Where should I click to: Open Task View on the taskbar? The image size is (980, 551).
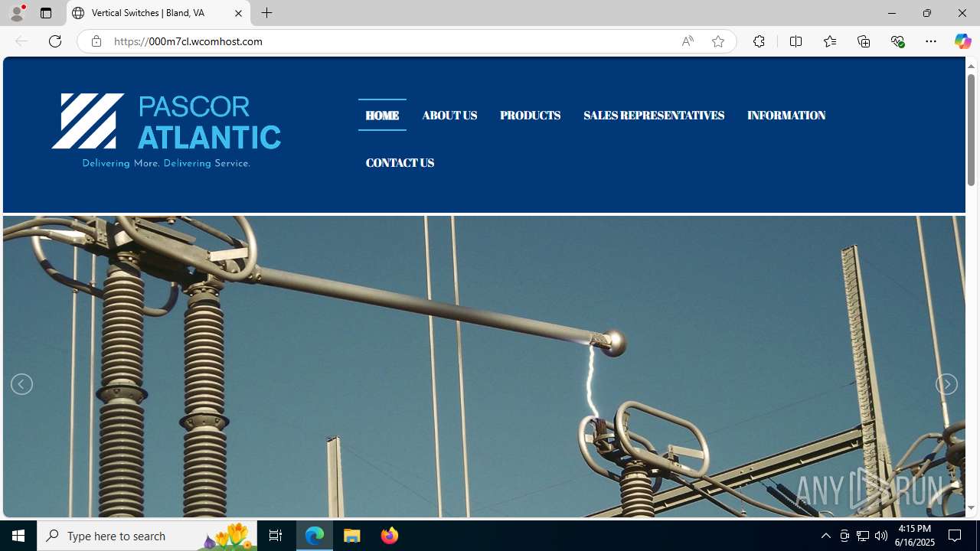(x=276, y=536)
